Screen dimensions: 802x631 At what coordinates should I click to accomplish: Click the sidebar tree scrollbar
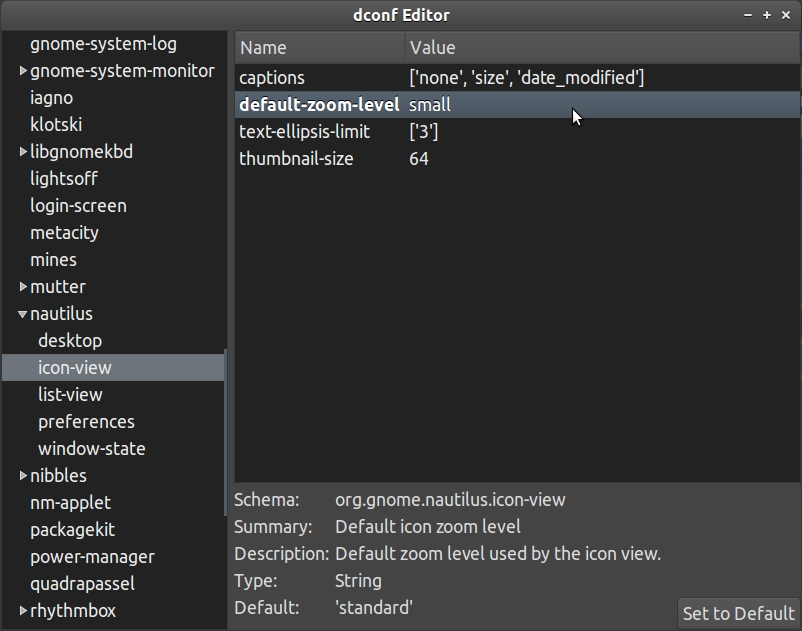point(225,433)
